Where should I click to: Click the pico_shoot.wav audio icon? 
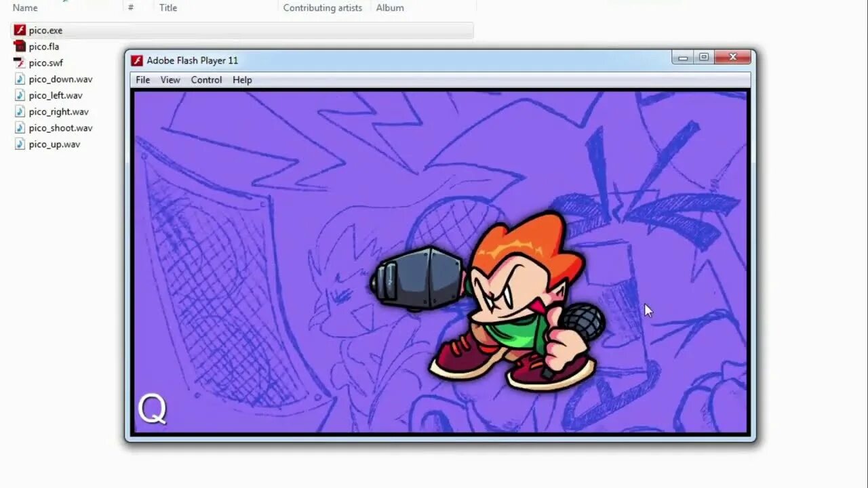20,128
